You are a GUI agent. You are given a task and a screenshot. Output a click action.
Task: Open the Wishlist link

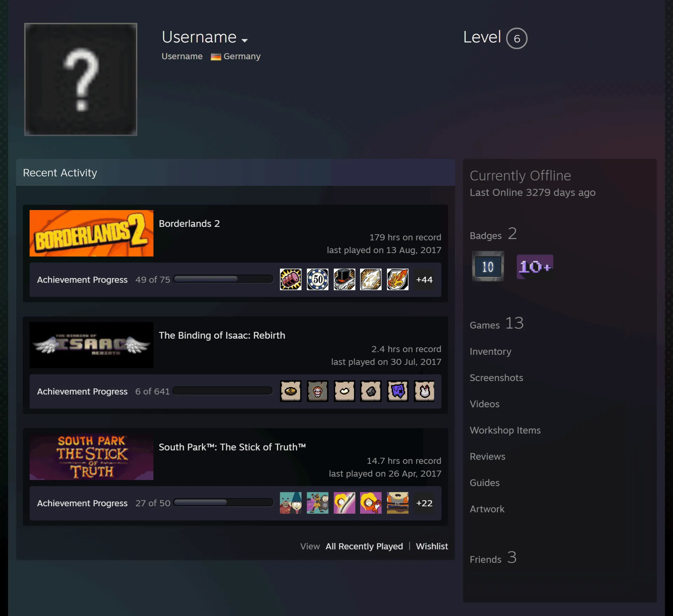tap(432, 546)
